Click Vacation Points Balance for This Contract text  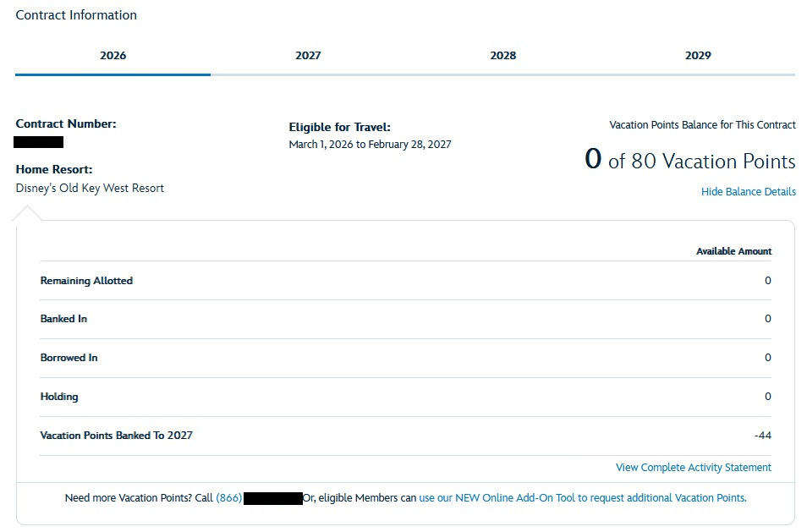(702, 125)
